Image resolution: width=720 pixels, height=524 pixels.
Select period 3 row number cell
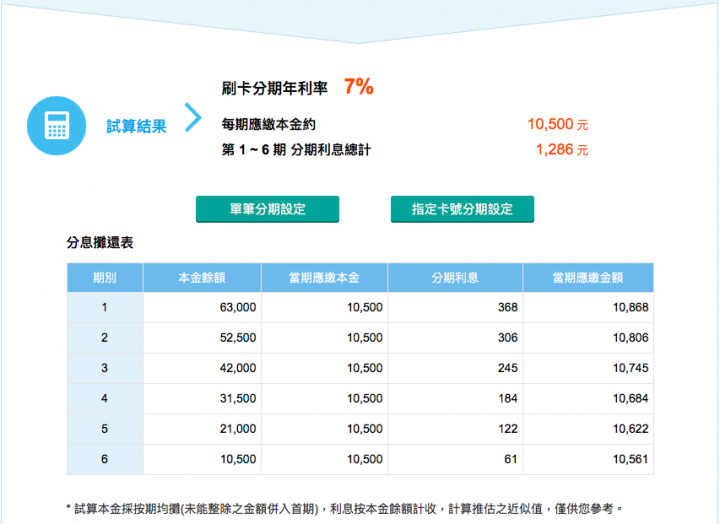tap(105, 368)
